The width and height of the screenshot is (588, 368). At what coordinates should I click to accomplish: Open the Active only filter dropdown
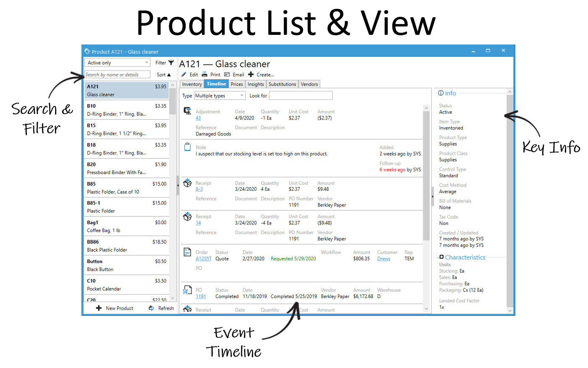[117, 62]
